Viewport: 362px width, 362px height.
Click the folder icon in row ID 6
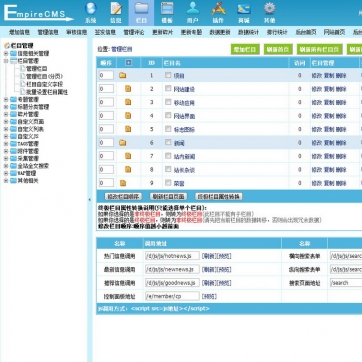pyautogui.click(x=123, y=143)
